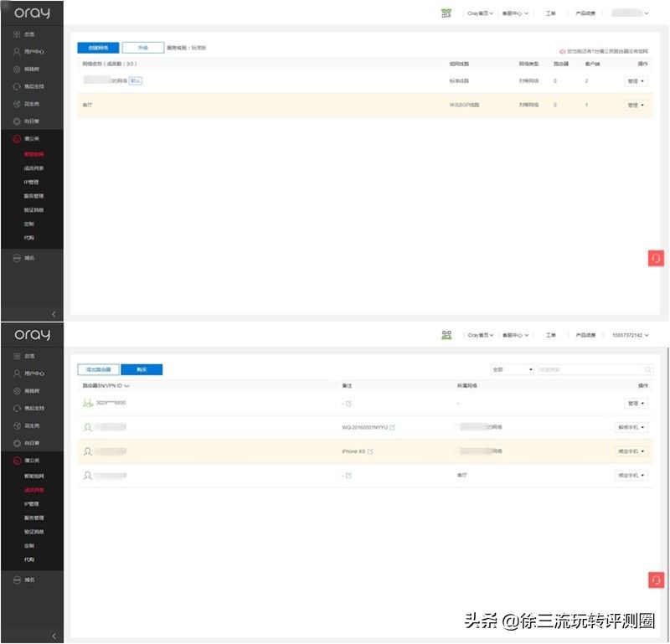
Task: Sort by the 路由器SN/VPN ID column header chevron
Action: point(126,386)
